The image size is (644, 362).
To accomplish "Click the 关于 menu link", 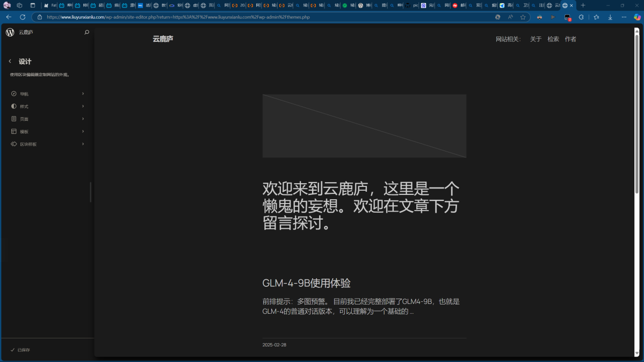I will tap(536, 39).
